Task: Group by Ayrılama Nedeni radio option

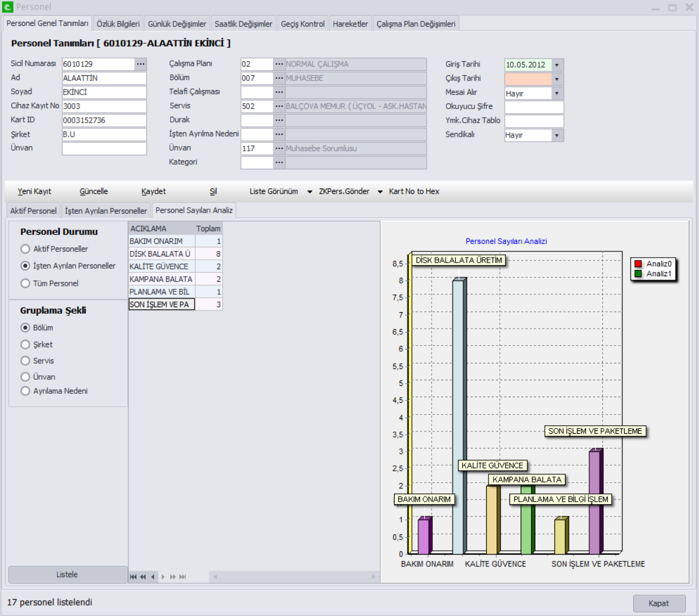Action: coord(25,391)
